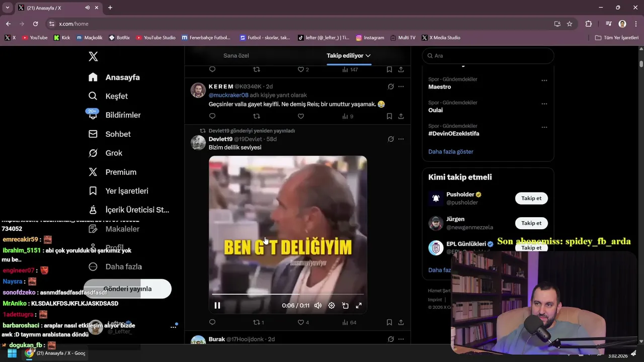This screenshot has width=644, height=362.
Task: Seek on the video progress bar
Action: click(288, 294)
